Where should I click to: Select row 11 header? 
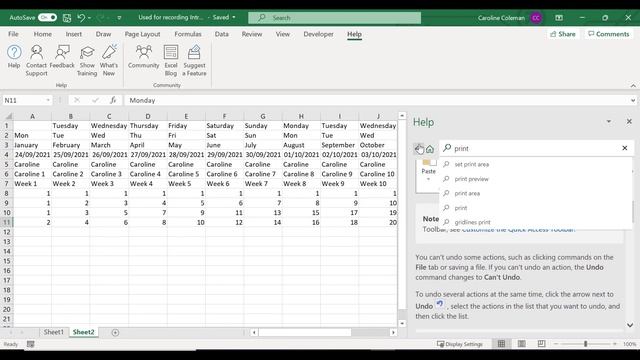pyautogui.click(x=7, y=222)
